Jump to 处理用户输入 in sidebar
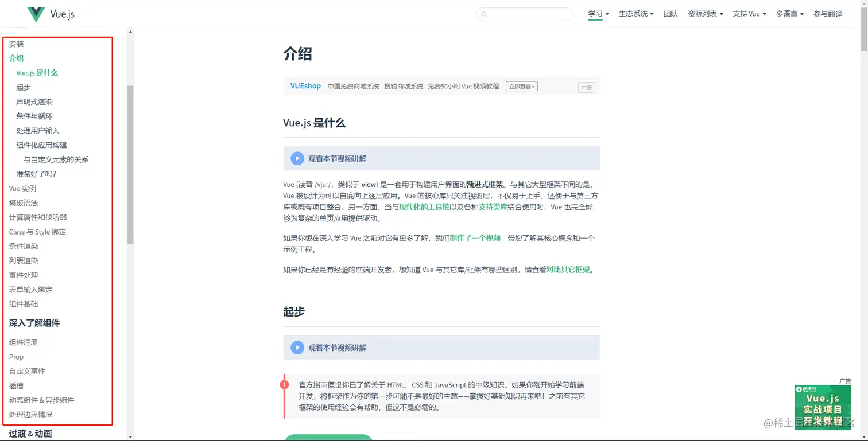The height and width of the screenshot is (441, 868). coord(38,131)
